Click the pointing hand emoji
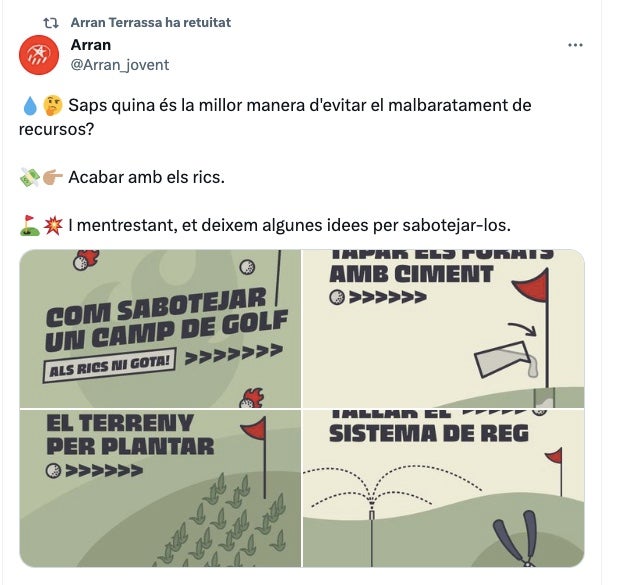Screen dimensions: 623x585 pos(52,178)
